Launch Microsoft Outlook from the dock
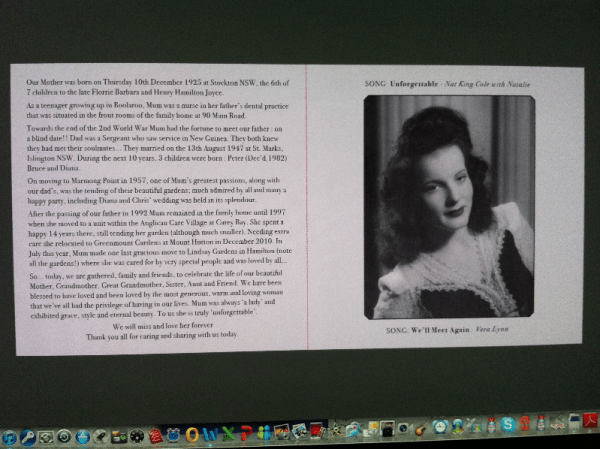The height and width of the screenshot is (449, 600). (x=192, y=434)
